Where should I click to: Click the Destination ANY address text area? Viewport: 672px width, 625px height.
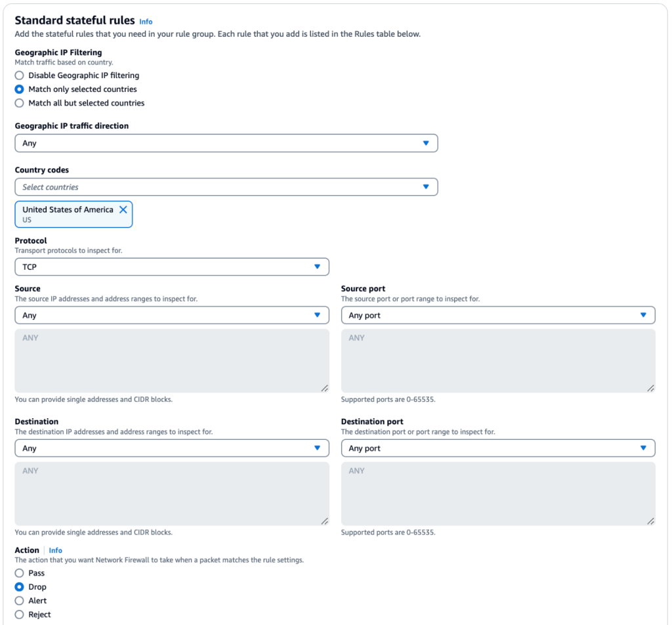point(172,494)
